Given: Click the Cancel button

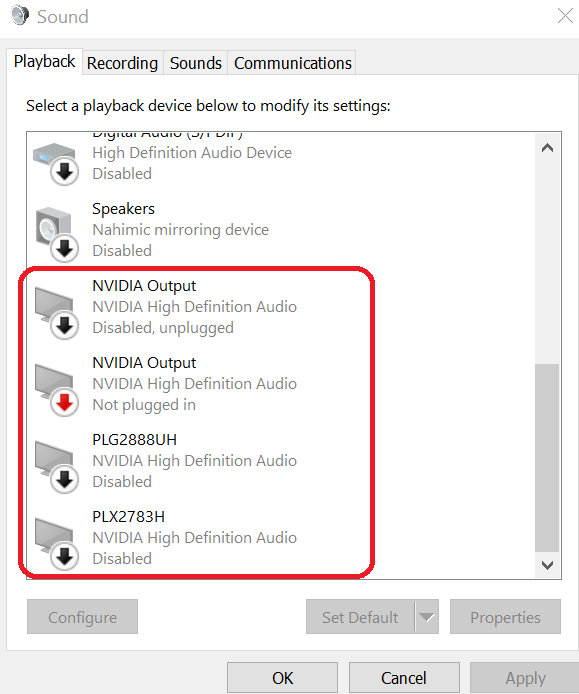Looking at the screenshot, I should [404, 678].
